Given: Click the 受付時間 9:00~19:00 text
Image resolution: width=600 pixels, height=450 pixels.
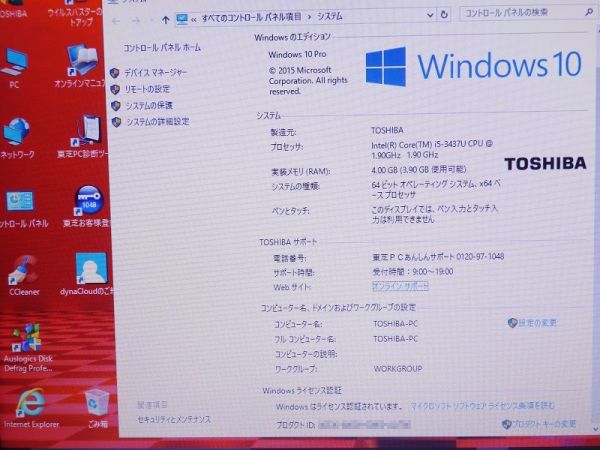Looking at the screenshot, I should (x=413, y=272).
